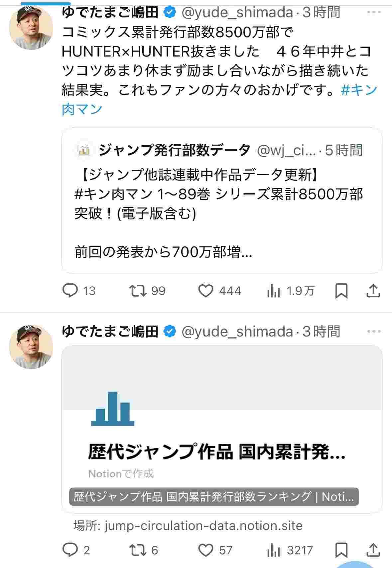Bookmark the second tweet with Notion link

tap(341, 550)
